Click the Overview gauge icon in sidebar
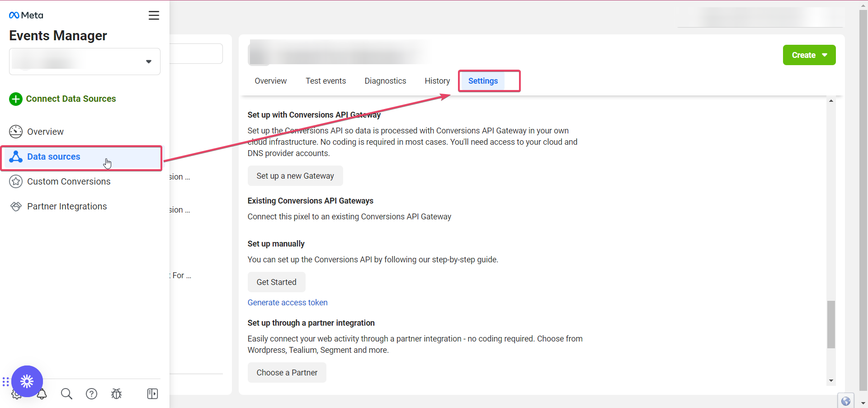 pyautogui.click(x=16, y=132)
